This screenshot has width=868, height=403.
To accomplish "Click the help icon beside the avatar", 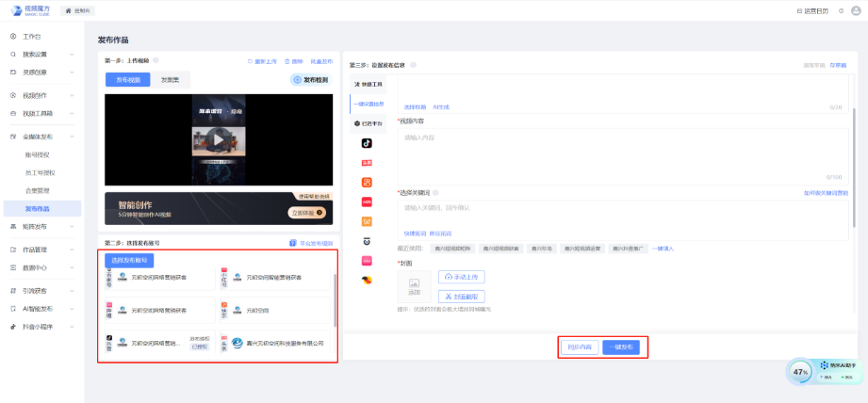I will [842, 11].
